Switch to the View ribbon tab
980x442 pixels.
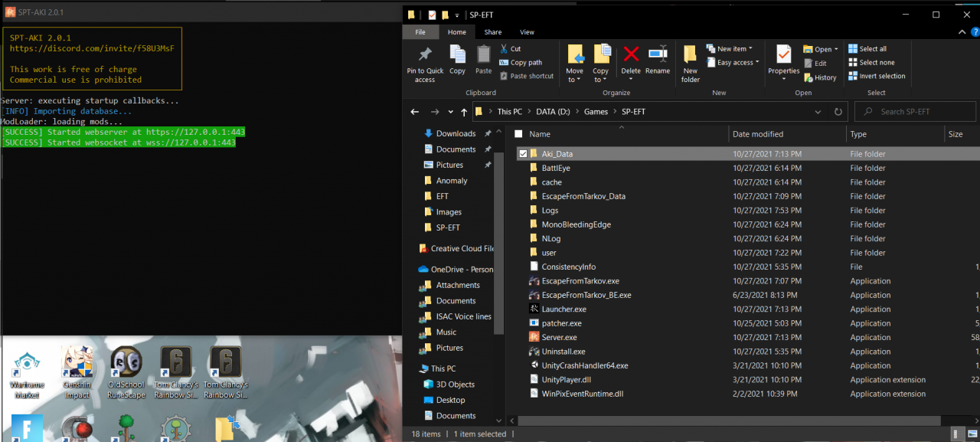pyautogui.click(x=527, y=32)
